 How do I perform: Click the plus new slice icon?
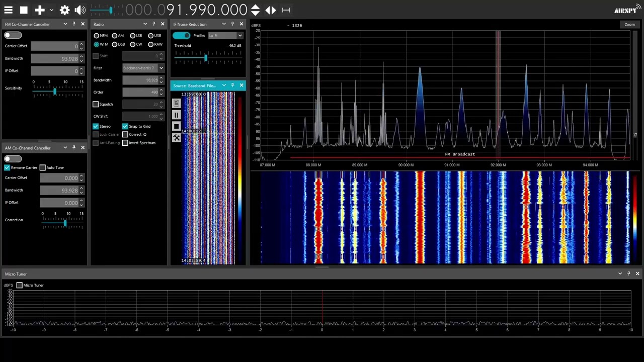(40, 10)
